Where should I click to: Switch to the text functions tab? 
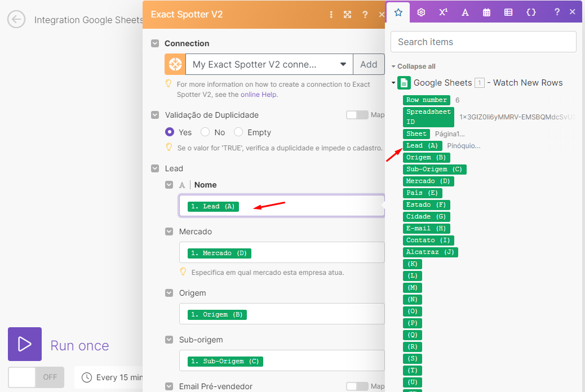pos(465,12)
